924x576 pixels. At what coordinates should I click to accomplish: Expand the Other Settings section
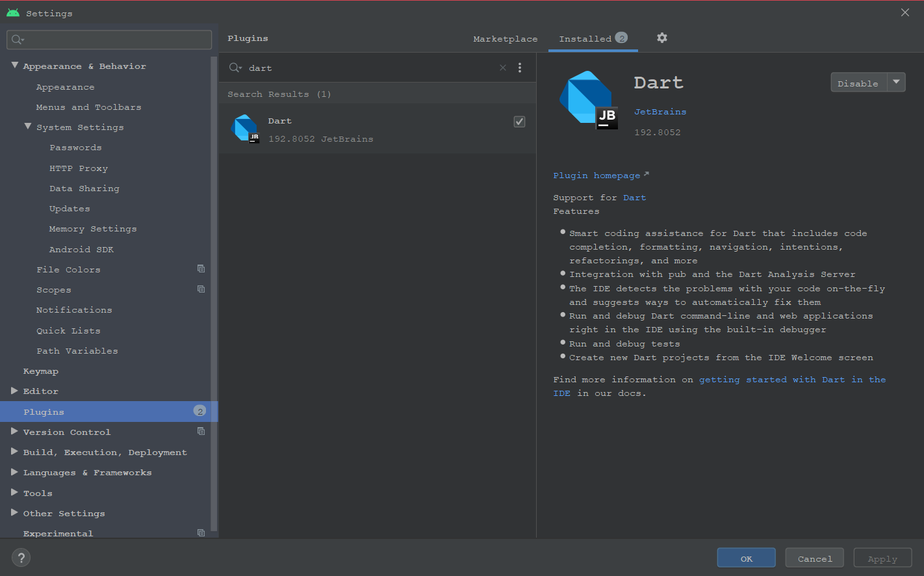coord(14,512)
